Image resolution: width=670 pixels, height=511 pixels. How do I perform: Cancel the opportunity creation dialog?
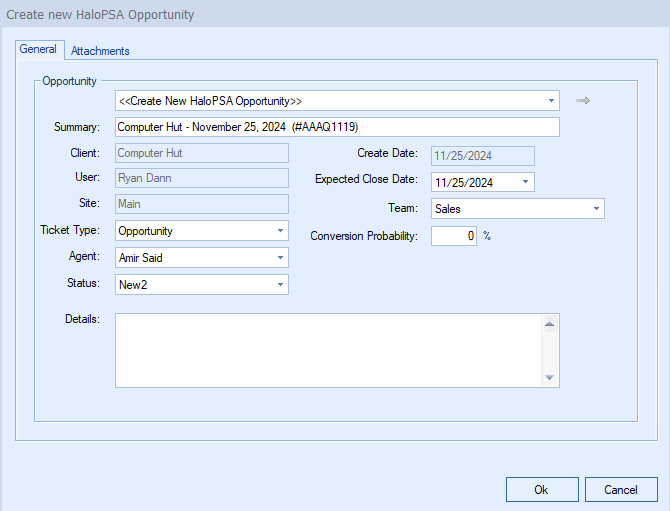click(621, 490)
